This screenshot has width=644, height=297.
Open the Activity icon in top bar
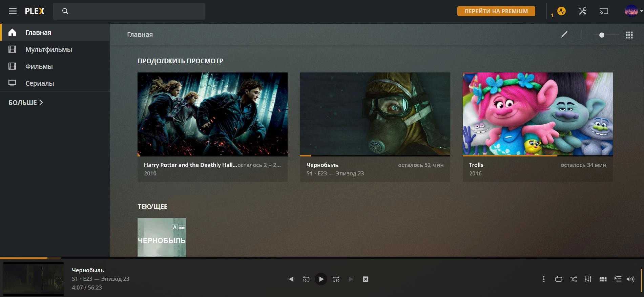point(561,11)
